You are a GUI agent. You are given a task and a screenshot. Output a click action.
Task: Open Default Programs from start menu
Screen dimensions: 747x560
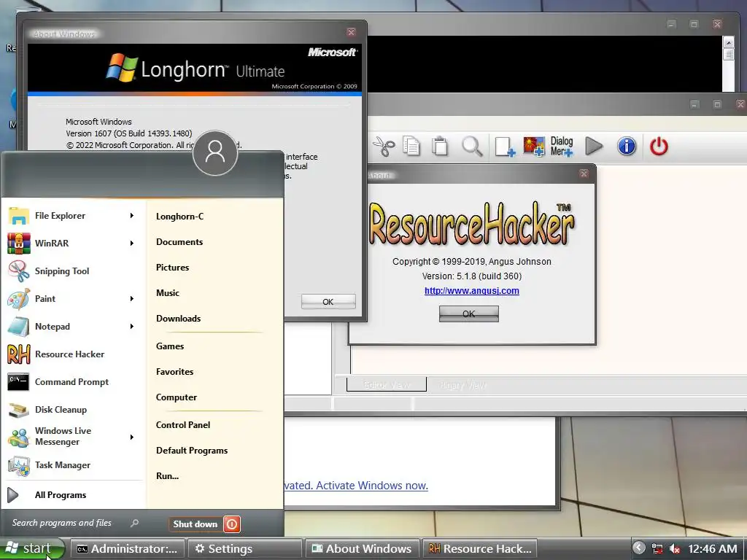pos(192,451)
